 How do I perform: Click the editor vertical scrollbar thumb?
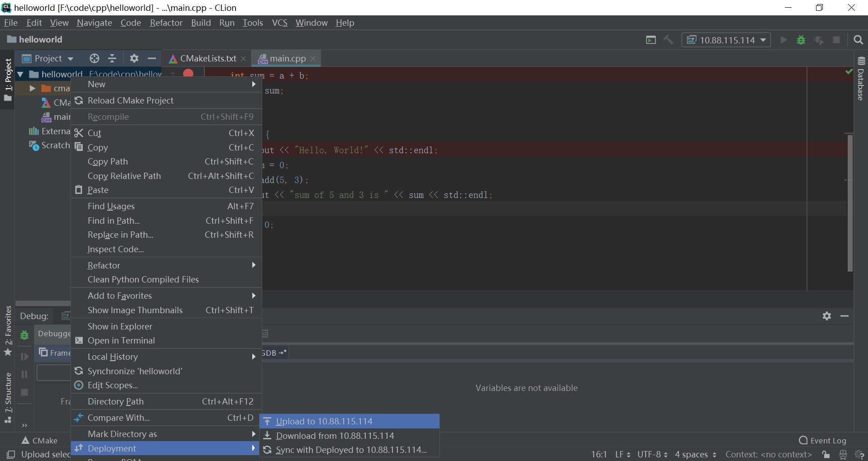(x=850, y=202)
